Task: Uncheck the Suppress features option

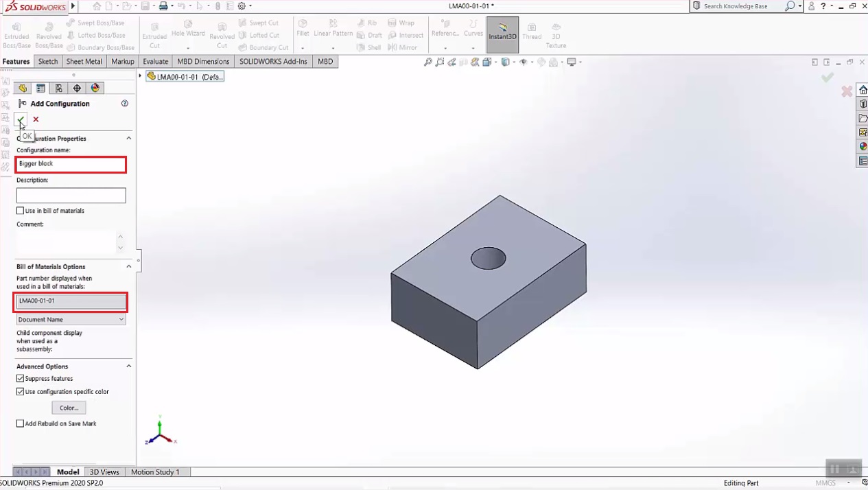Action: tap(19, 378)
